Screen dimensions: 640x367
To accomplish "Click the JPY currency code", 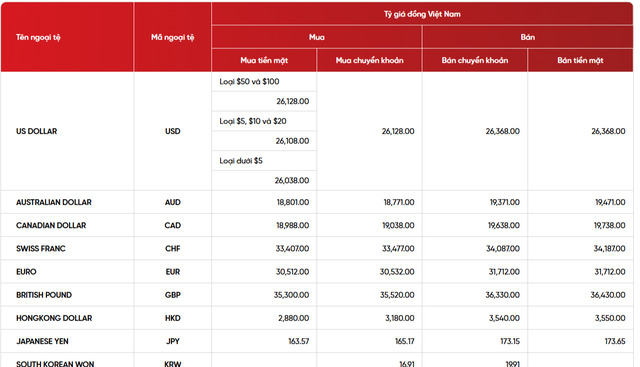I will tap(173, 342).
